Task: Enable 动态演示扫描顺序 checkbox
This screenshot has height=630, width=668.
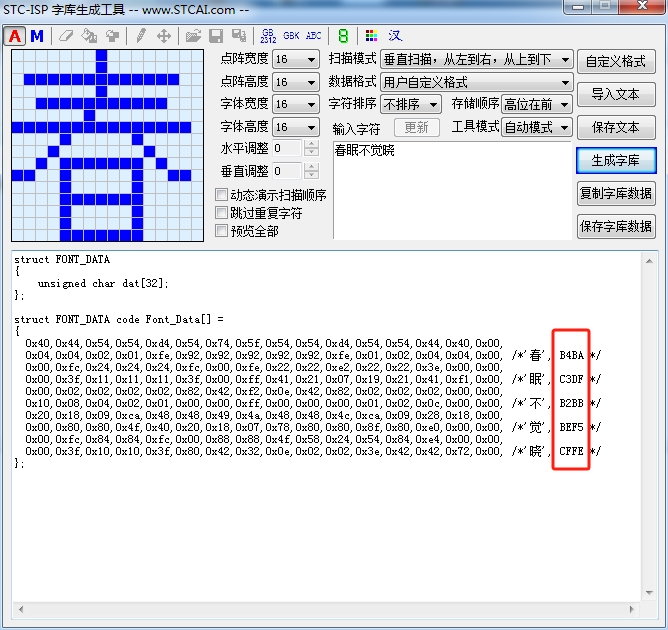Action: coord(222,195)
